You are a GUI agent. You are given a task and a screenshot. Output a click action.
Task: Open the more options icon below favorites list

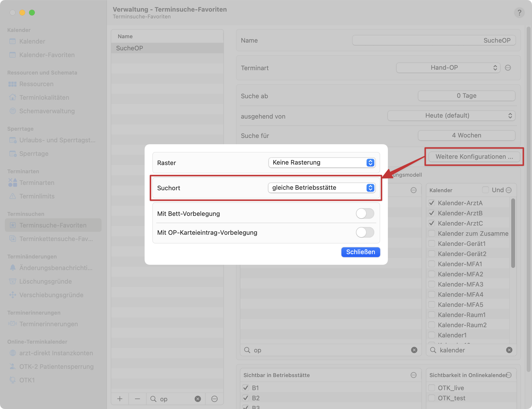click(214, 399)
